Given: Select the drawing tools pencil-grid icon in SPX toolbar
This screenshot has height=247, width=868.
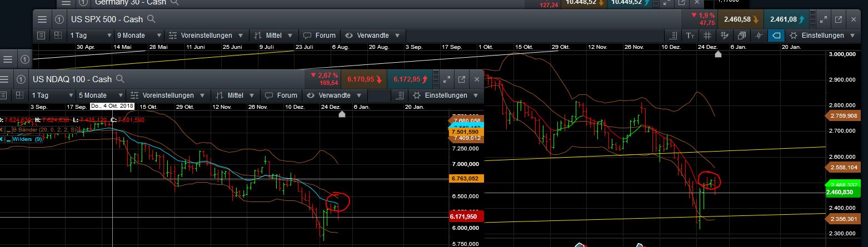Looking at the screenshot, I should 725,35.
